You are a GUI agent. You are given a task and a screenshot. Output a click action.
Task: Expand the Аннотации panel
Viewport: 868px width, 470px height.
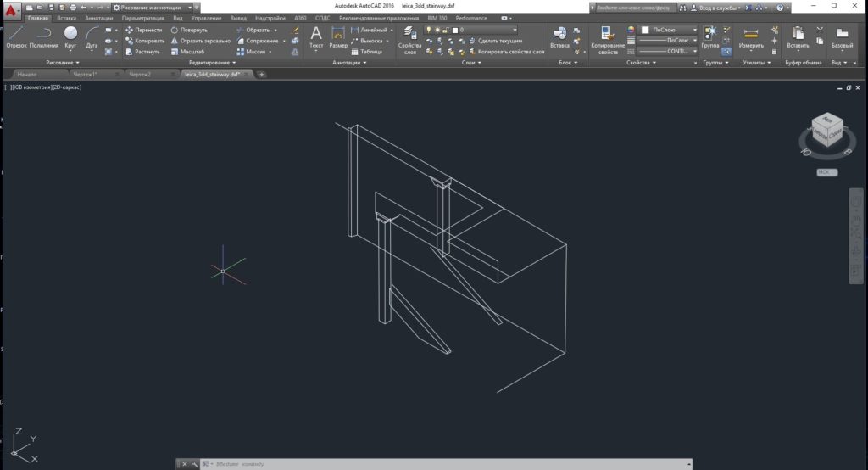349,63
